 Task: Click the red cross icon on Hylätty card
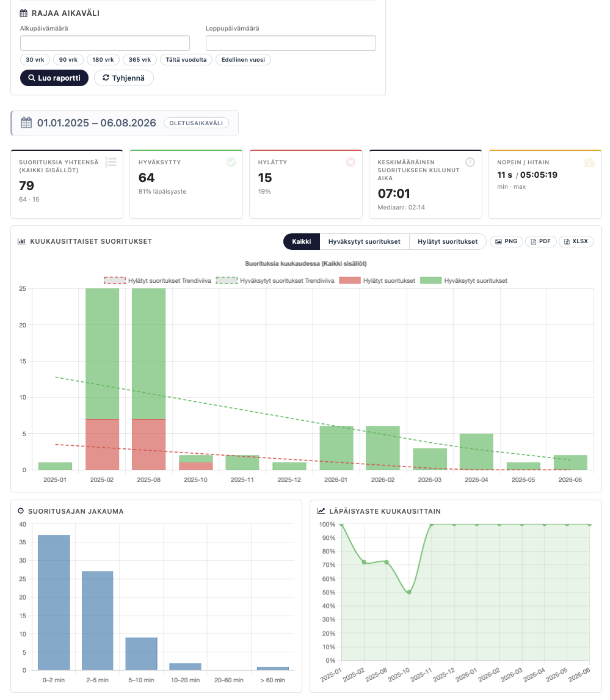click(x=350, y=162)
